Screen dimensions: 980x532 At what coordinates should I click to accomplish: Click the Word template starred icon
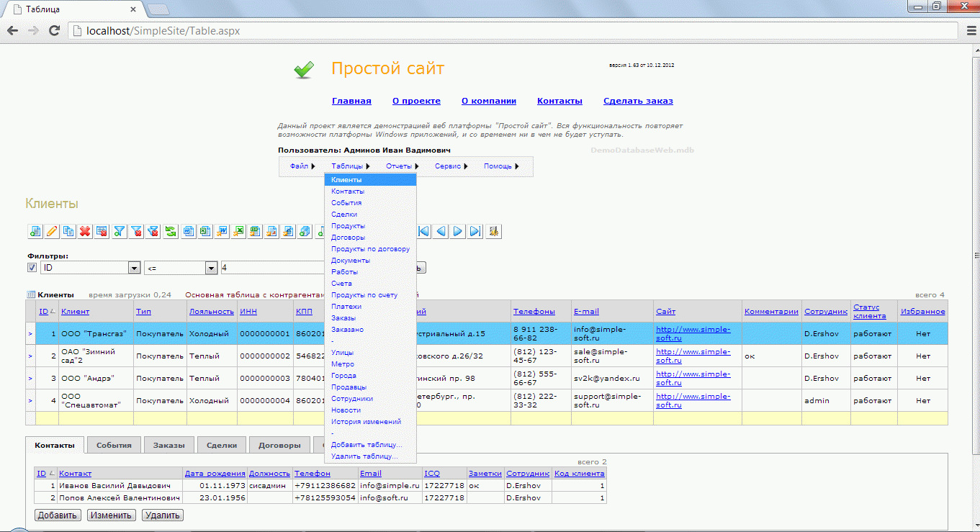click(222, 231)
